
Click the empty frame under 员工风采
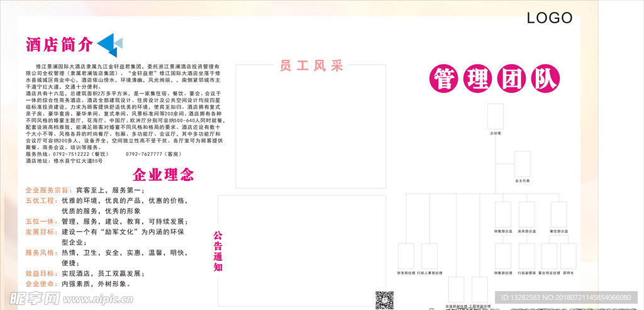311,126
